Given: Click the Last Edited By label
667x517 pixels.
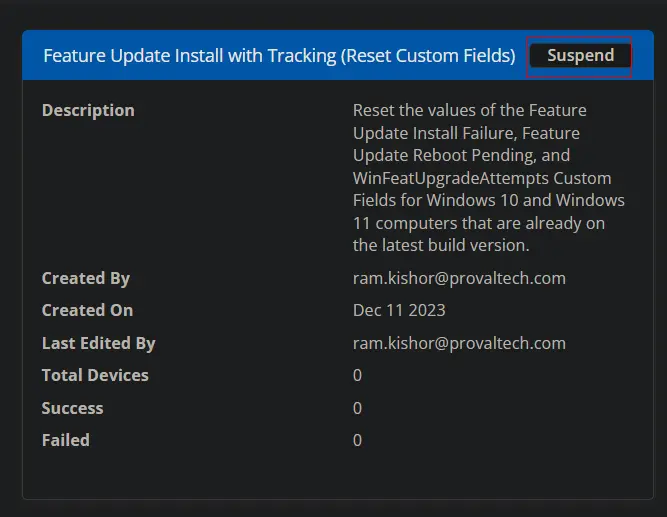Looking at the screenshot, I should click(99, 343).
